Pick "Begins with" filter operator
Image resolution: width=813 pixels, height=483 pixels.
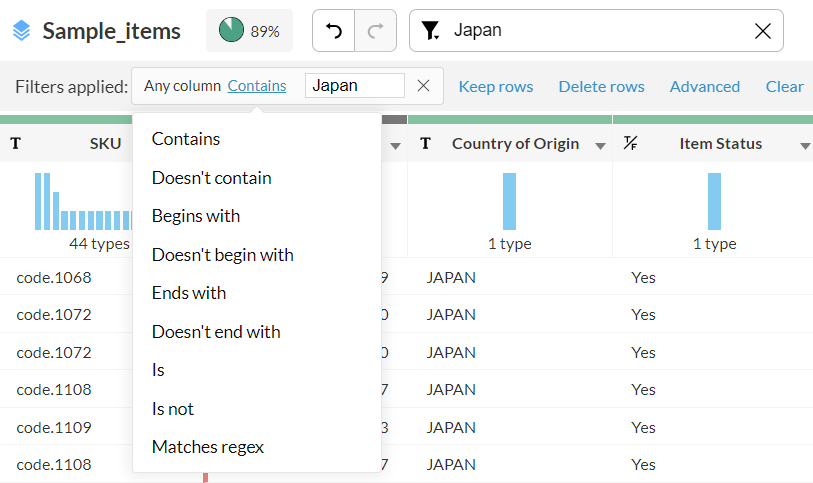coord(196,216)
